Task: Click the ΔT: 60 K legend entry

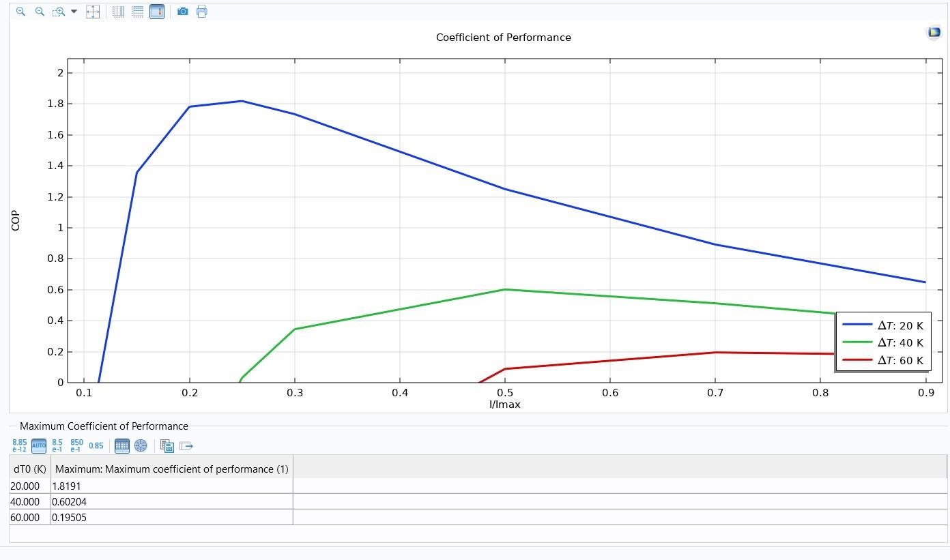Action: coord(882,360)
